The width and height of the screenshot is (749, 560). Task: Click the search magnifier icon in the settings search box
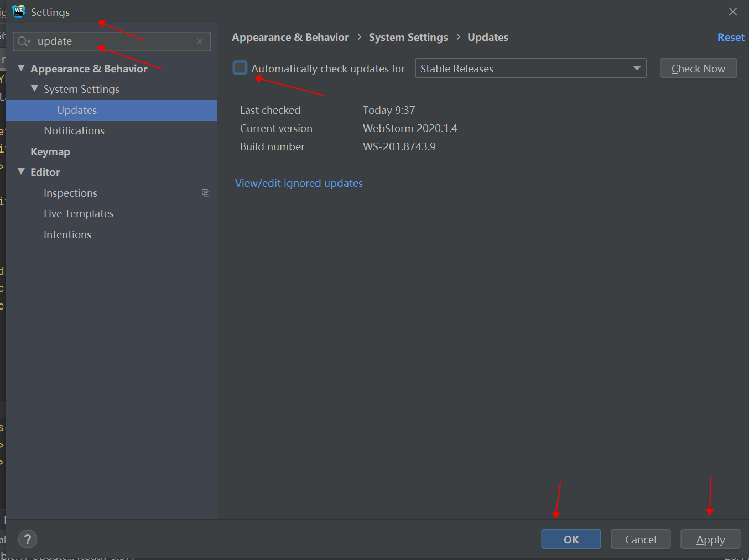pyautogui.click(x=23, y=41)
